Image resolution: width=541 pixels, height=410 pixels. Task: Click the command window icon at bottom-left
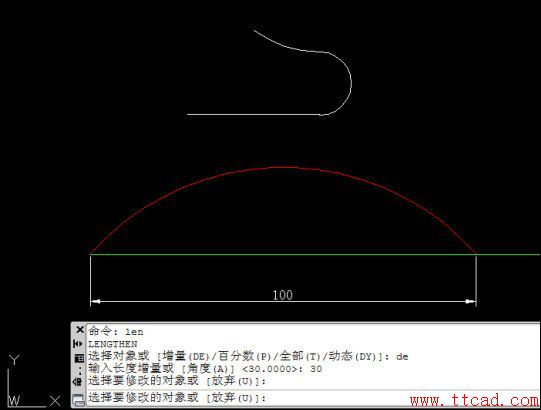(79, 400)
